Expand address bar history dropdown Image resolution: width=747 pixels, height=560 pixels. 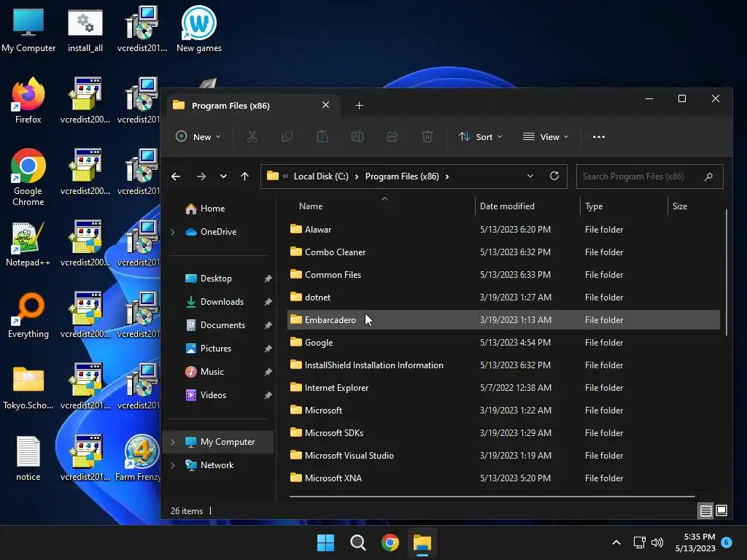tap(530, 176)
